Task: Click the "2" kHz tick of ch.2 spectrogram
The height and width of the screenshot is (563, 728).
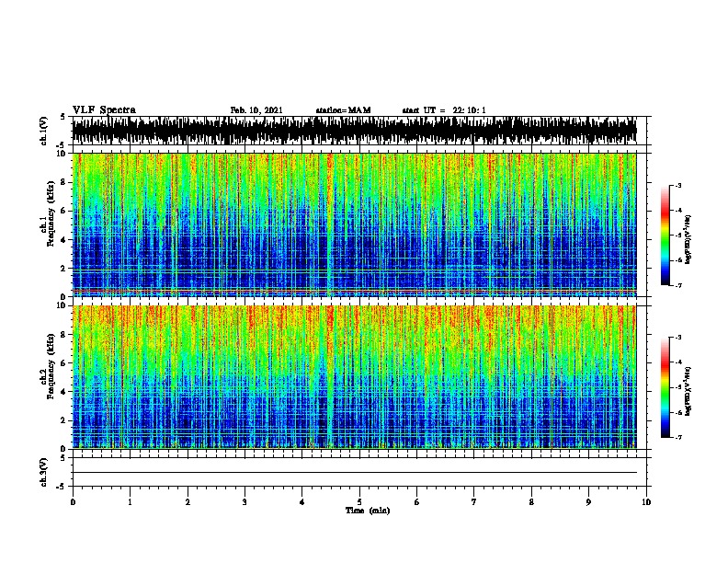Action: tap(64, 420)
